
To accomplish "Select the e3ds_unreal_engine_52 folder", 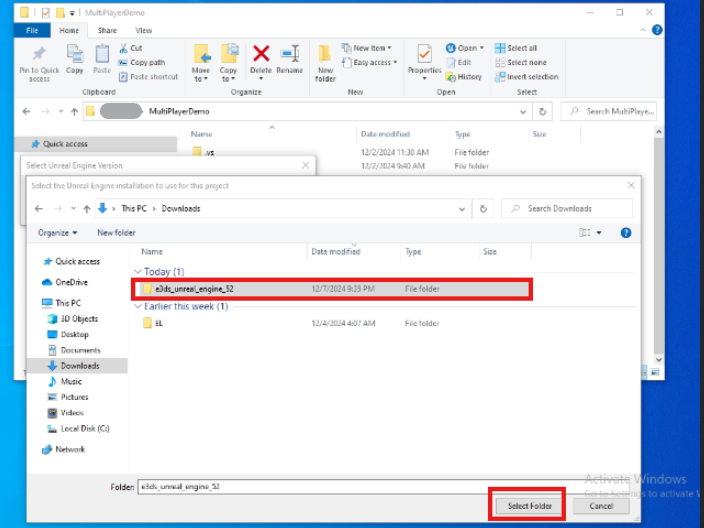I will 194,289.
